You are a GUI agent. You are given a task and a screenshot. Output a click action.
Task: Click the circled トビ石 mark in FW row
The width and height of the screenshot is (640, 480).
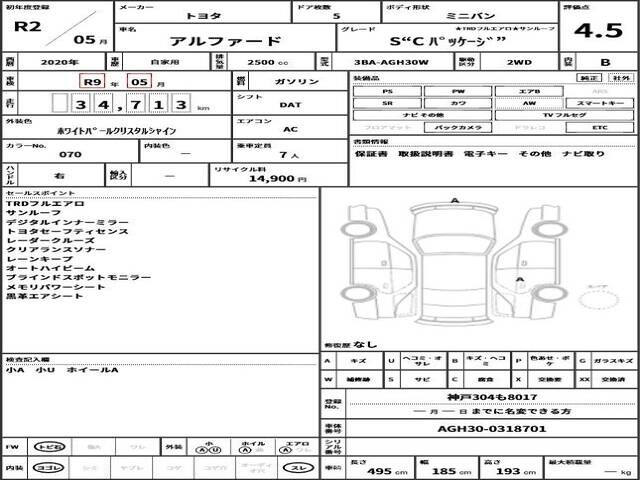44,447
